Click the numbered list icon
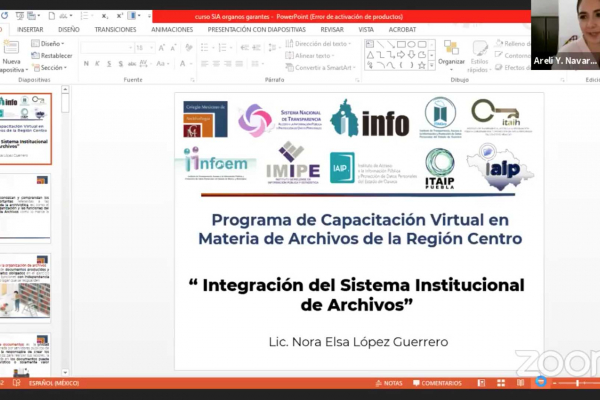Viewport: 600px width, 400px height. tap(224, 47)
